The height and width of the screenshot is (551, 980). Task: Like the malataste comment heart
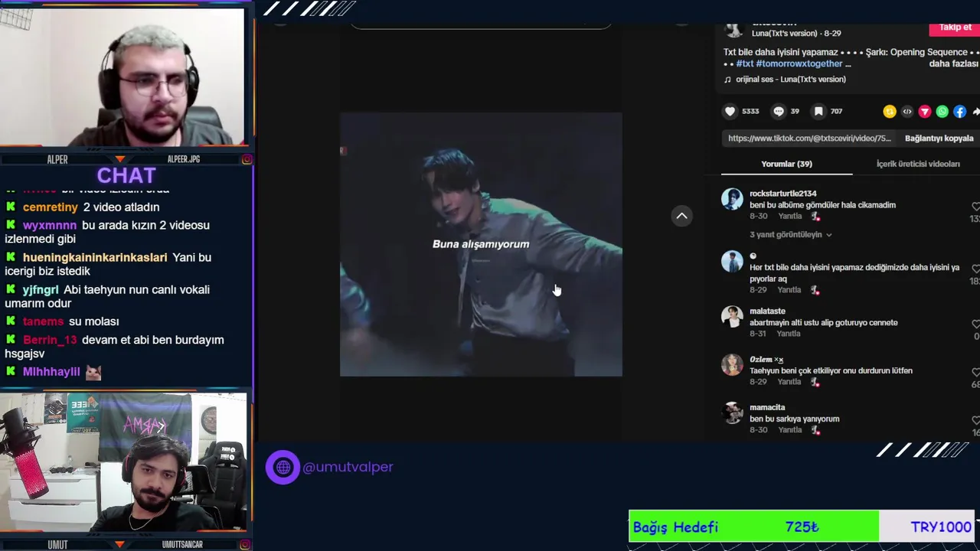(x=975, y=324)
